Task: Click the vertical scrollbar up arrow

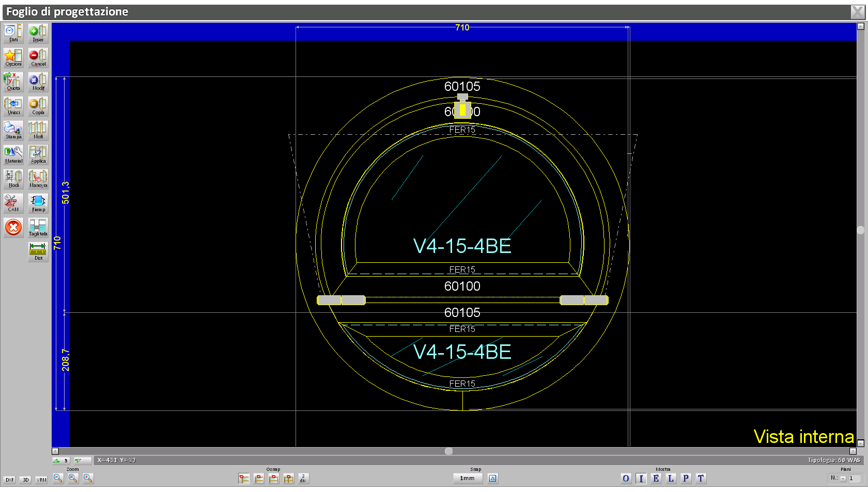Action: (861, 26)
